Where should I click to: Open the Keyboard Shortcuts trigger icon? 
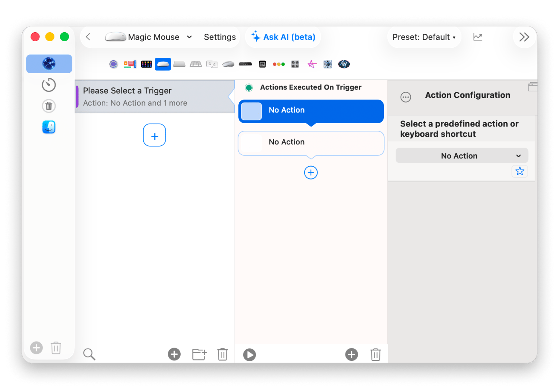(196, 64)
